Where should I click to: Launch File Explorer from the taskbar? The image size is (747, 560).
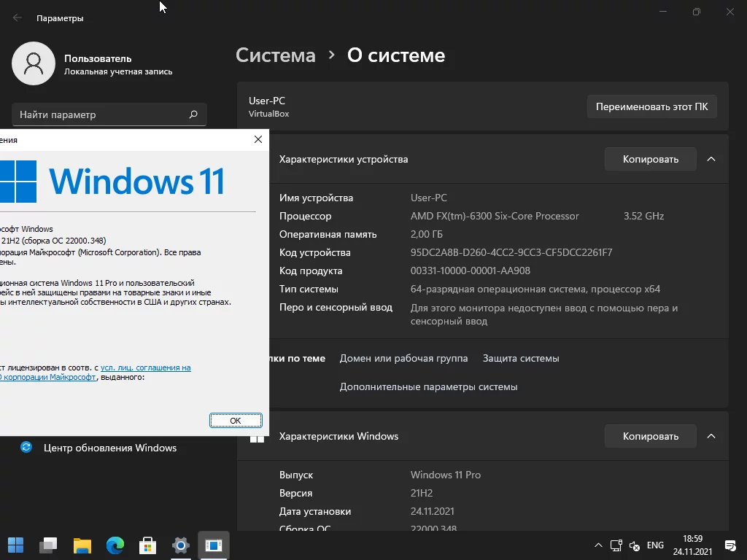click(x=82, y=545)
